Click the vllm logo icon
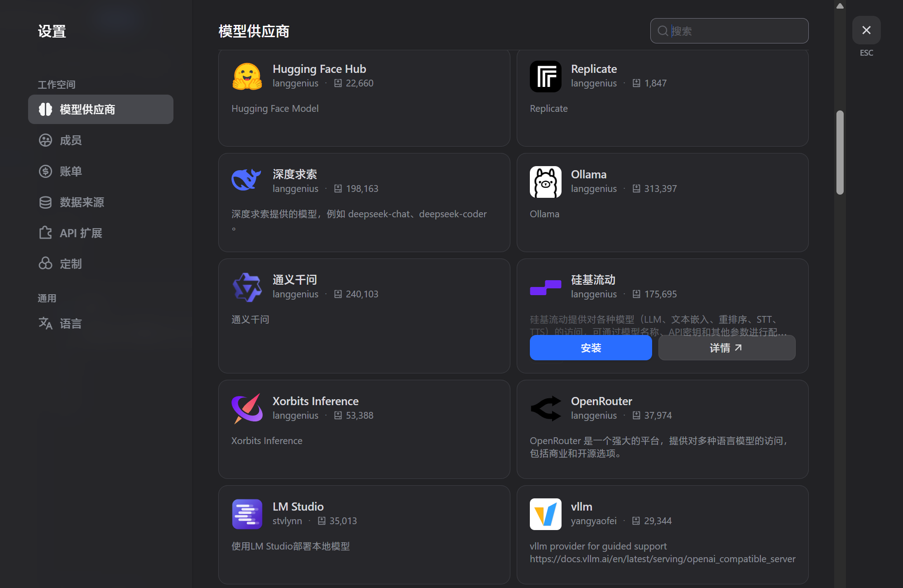The height and width of the screenshot is (588, 903). (545, 514)
